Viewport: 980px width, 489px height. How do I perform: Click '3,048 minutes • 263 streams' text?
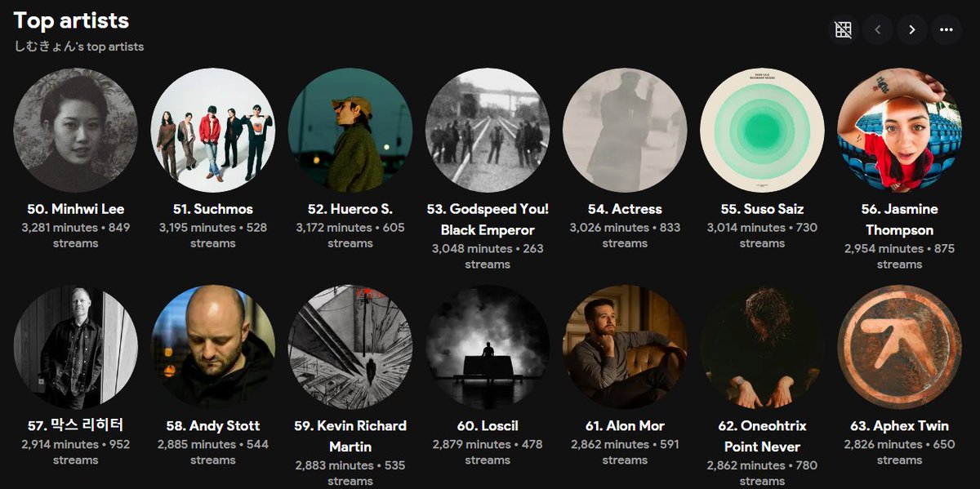pyautogui.click(x=488, y=256)
